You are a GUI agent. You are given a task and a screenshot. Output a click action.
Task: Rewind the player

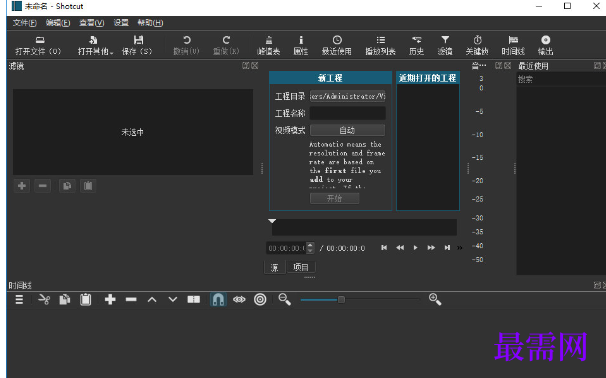(x=400, y=248)
